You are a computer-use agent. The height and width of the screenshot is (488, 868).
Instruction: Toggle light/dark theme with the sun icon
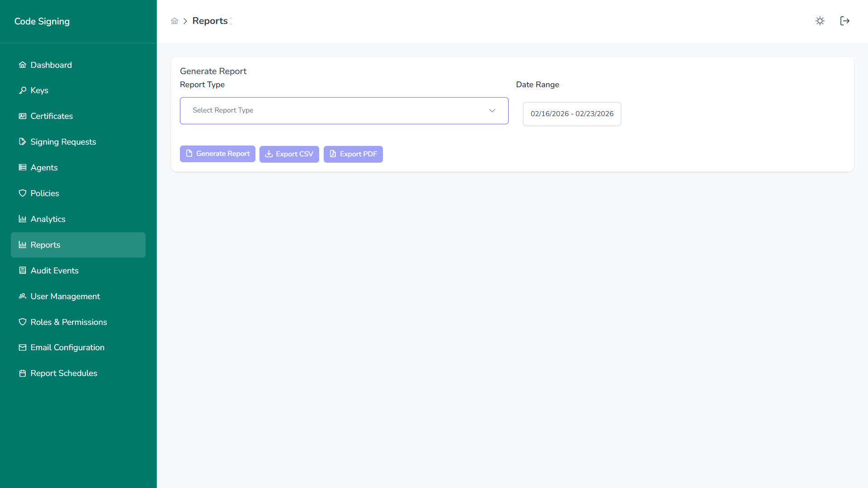click(x=820, y=21)
